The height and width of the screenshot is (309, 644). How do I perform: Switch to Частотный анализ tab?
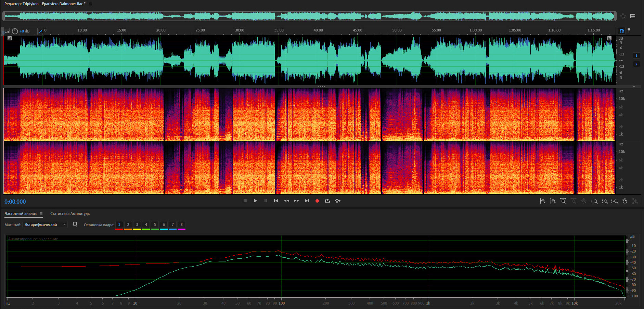tap(21, 214)
